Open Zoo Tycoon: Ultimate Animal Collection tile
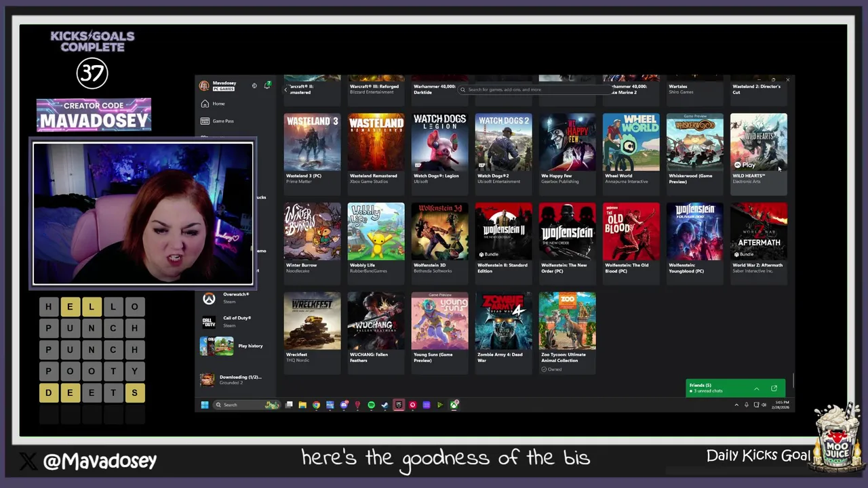 click(567, 332)
